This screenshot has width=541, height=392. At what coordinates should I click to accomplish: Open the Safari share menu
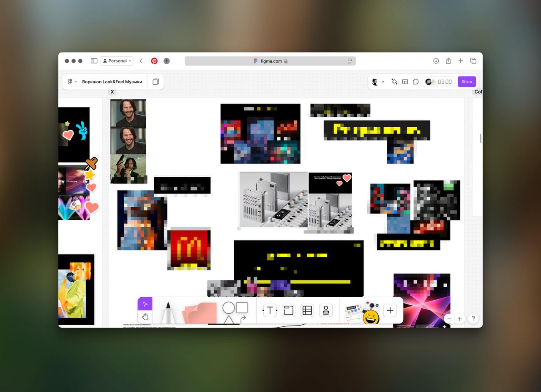[448, 60]
